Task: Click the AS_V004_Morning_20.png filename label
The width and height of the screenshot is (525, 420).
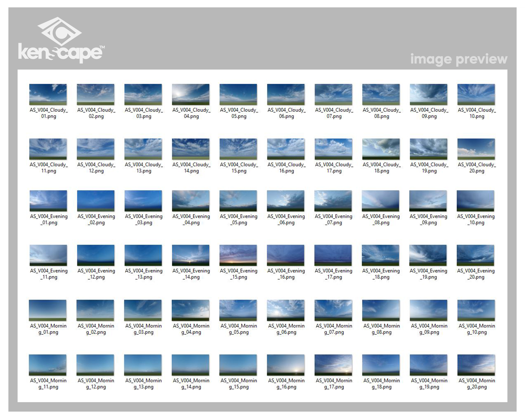Action: (x=477, y=384)
